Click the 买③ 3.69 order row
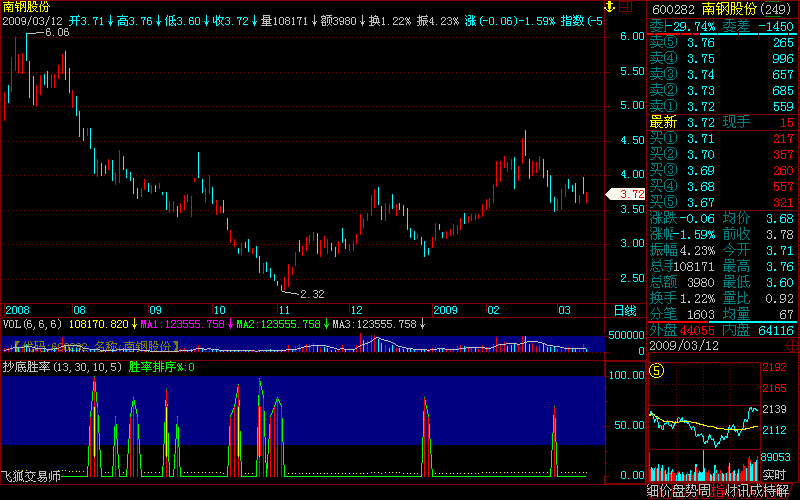 pos(721,171)
